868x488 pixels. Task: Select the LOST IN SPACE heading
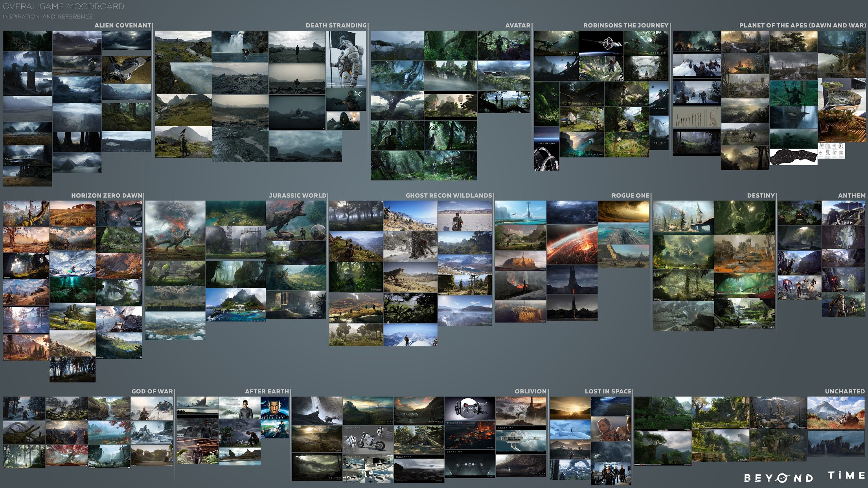(x=608, y=391)
